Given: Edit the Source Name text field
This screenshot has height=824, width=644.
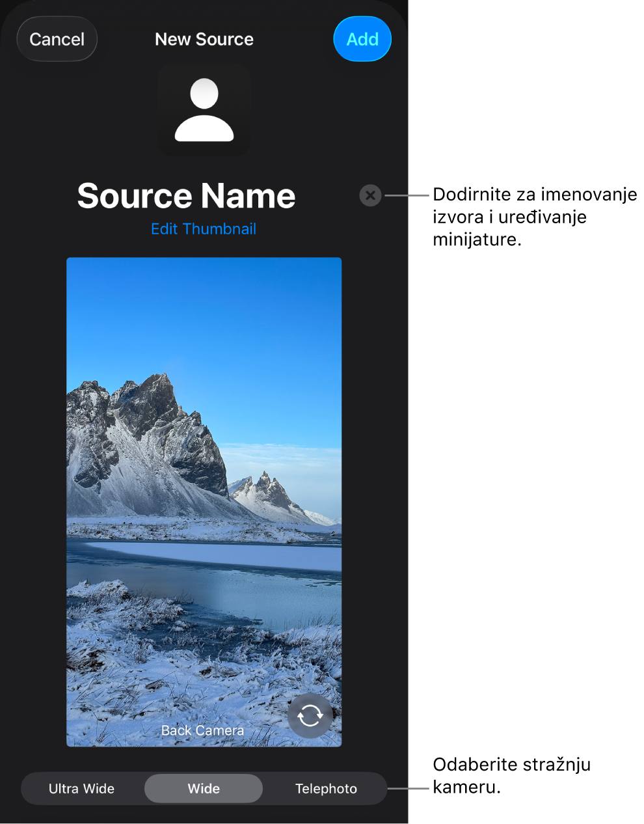Looking at the screenshot, I should point(187,196).
